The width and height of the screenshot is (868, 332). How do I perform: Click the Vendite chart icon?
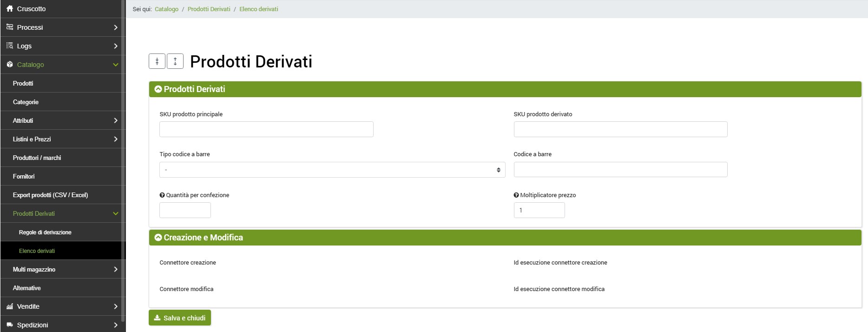[10, 306]
